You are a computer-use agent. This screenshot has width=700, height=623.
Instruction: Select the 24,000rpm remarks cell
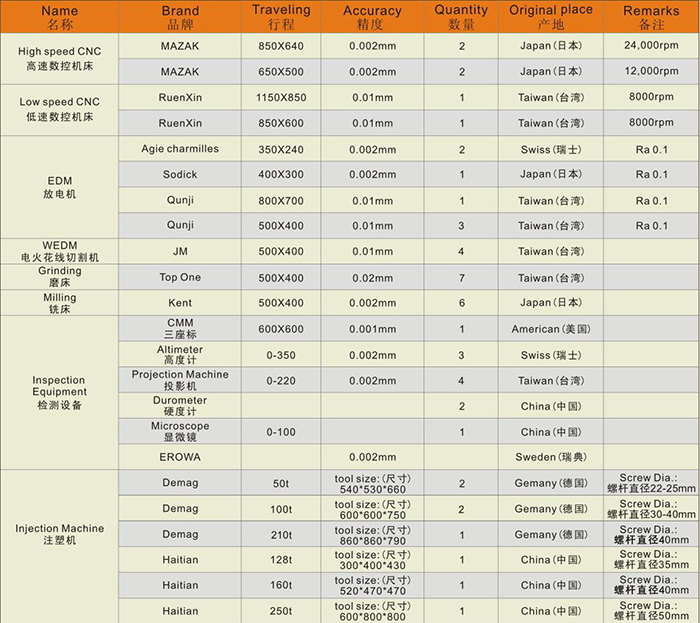(x=651, y=46)
